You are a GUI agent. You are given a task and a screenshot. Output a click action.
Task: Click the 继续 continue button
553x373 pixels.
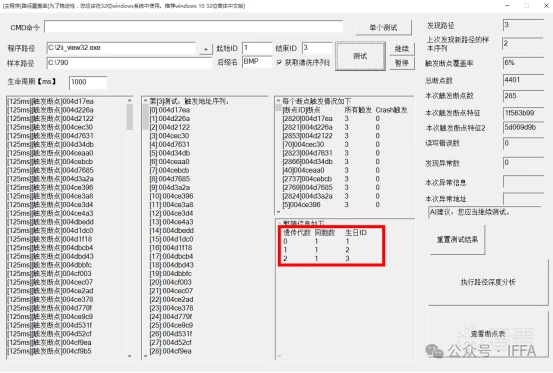(402, 49)
